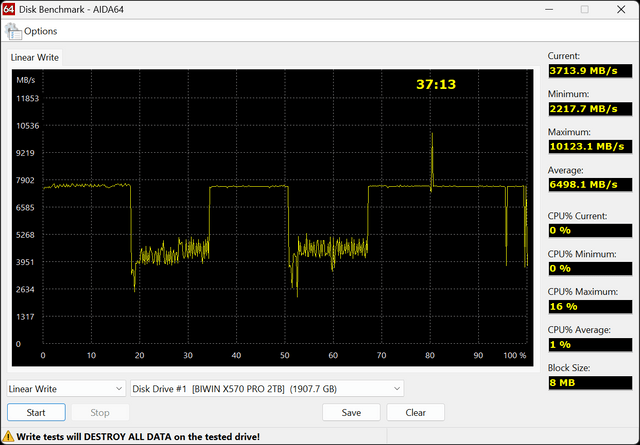Image resolution: width=640 pixels, height=445 pixels.
Task: Open the Options menu
Action: tap(40, 31)
